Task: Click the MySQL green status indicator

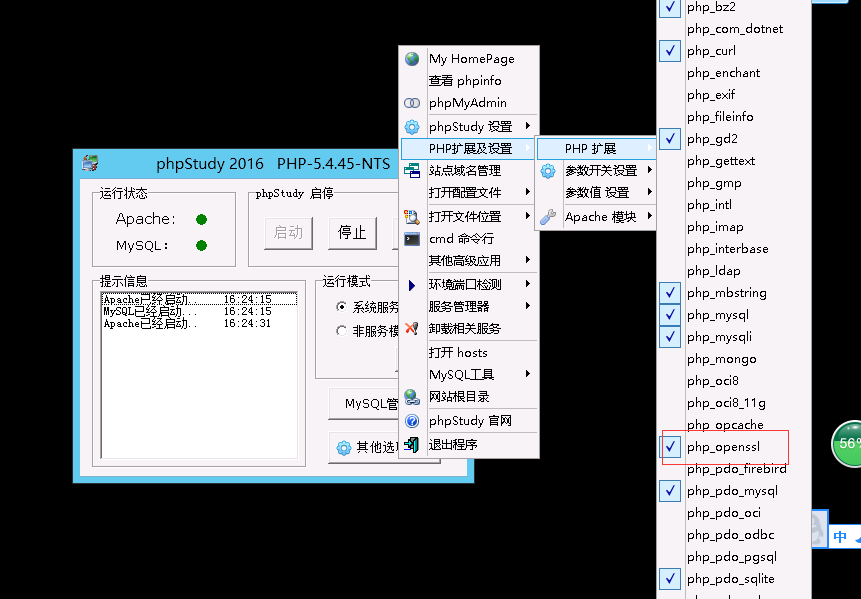Action: (x=202, y=245)
